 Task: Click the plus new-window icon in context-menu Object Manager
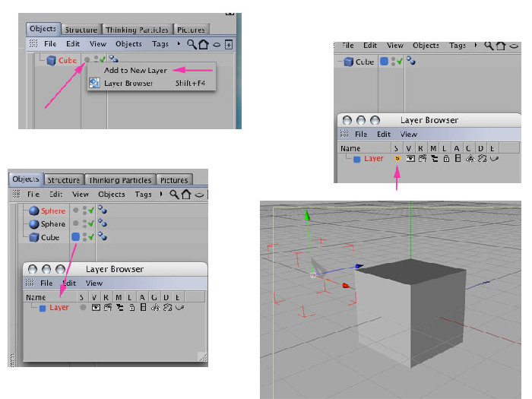229,44
